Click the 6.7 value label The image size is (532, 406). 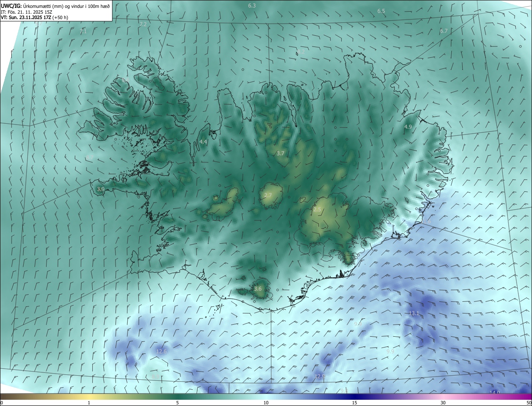444,31
